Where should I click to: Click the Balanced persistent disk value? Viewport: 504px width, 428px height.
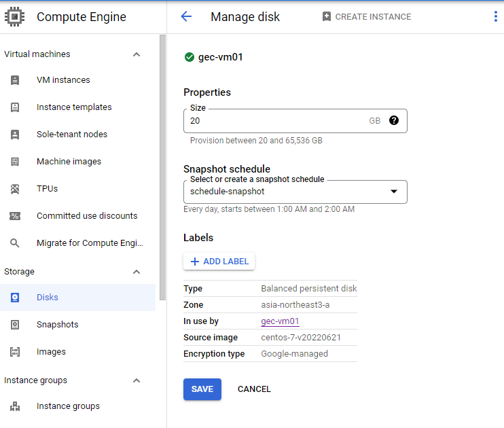click(309, 289)
